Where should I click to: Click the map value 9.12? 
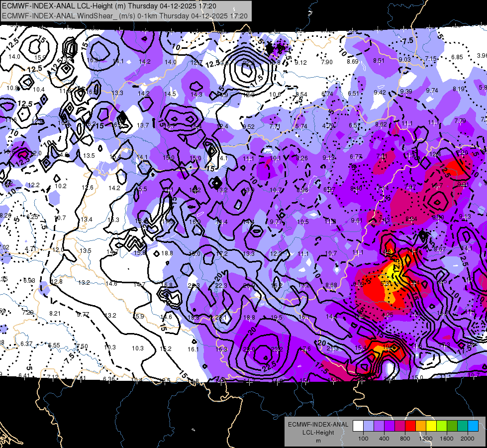click(300, 63)
